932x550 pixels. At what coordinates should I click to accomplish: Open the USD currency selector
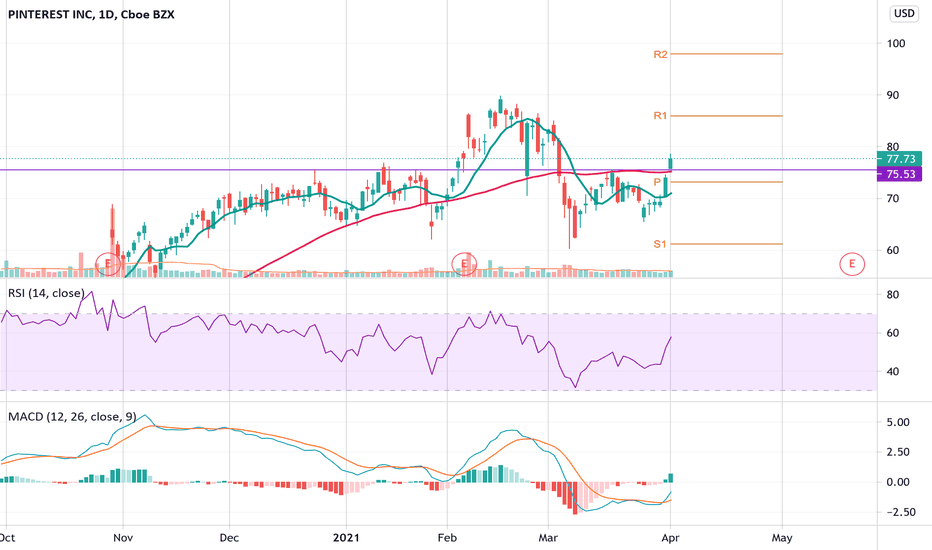click(904, 13)
